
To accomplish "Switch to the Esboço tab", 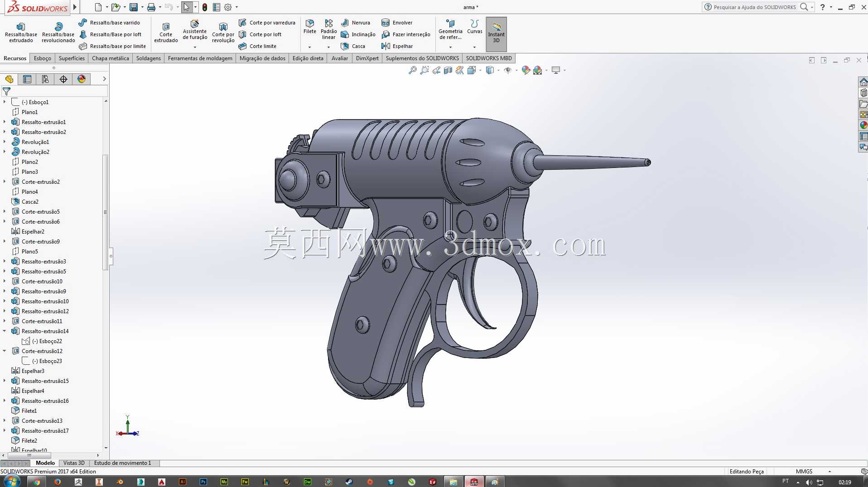I will click(x=43, y=58).
